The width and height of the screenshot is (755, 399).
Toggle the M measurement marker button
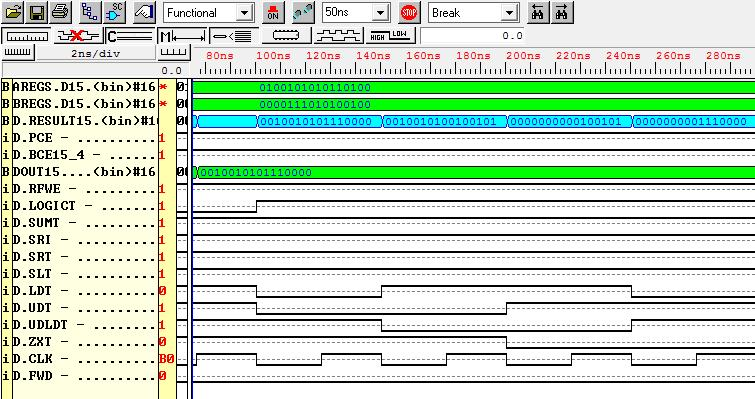coord(183,36)
